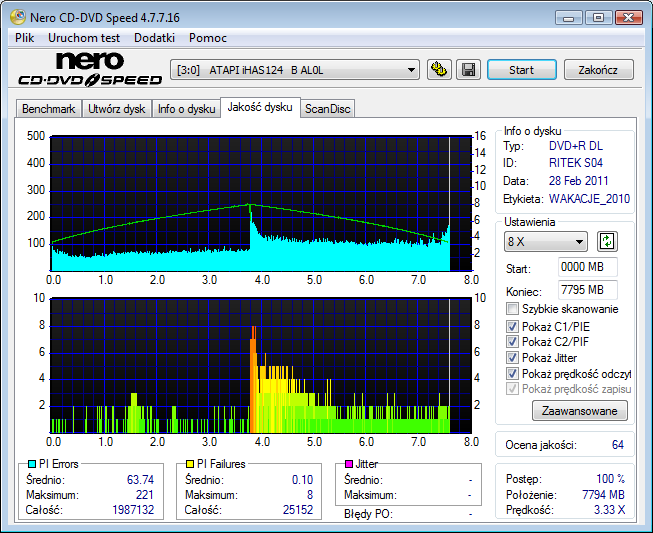The image size is (653, 533).
Task: Click the Prędkość value 3.33 X
Action: tap(609, 510)
